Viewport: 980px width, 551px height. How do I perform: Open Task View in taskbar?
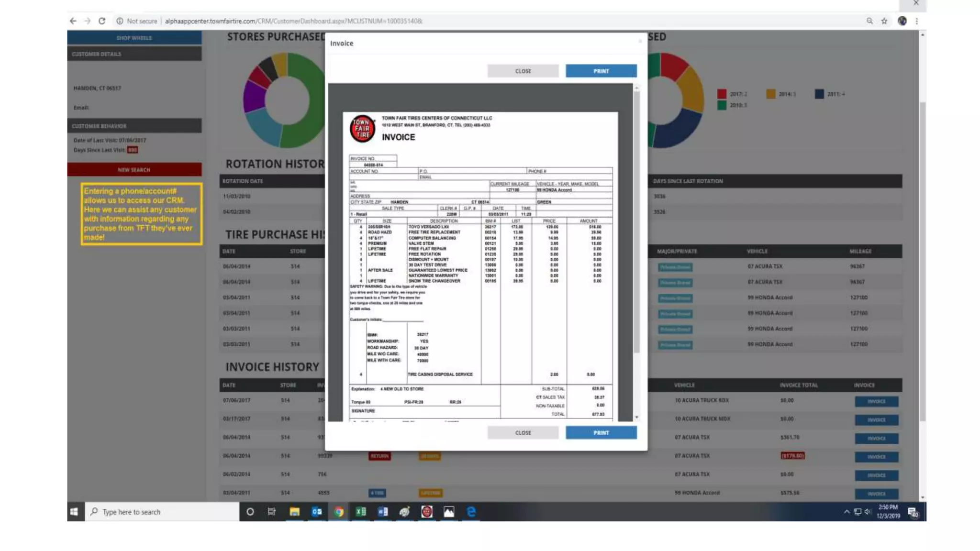(x=272, y=512)
